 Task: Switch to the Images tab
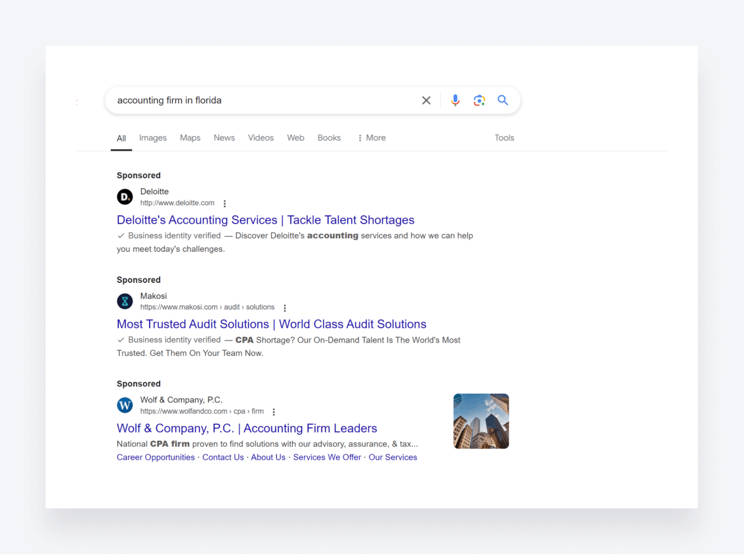(x=153, y=138)
